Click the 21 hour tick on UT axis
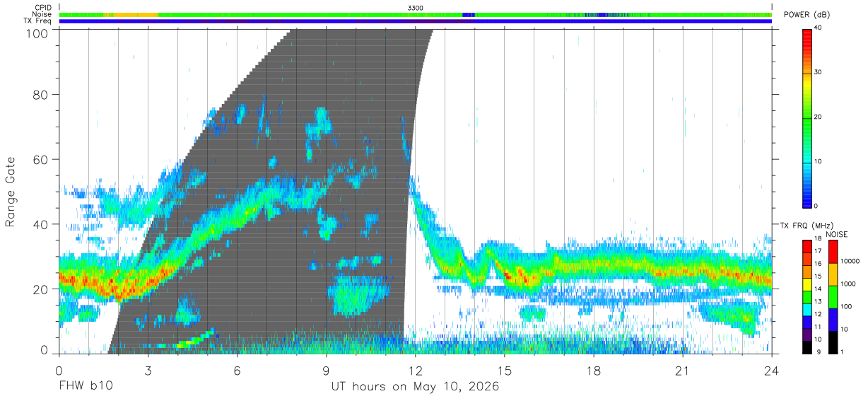Image resolution: width=868 pixels, height=401 pixels. click(x=683, y=371)
